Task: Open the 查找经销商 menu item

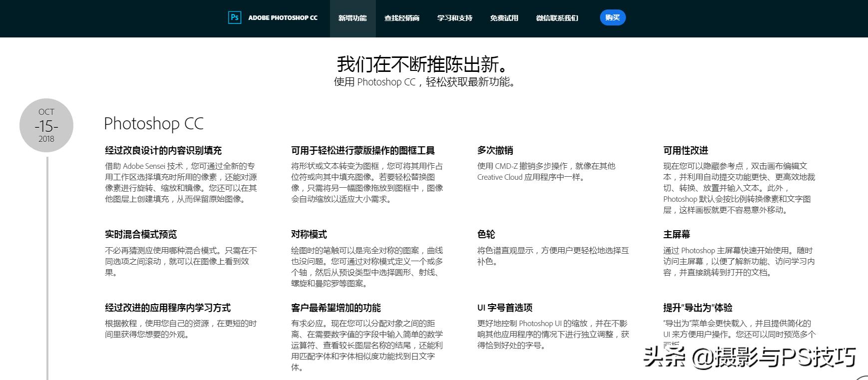Action: tap(402, 18)
